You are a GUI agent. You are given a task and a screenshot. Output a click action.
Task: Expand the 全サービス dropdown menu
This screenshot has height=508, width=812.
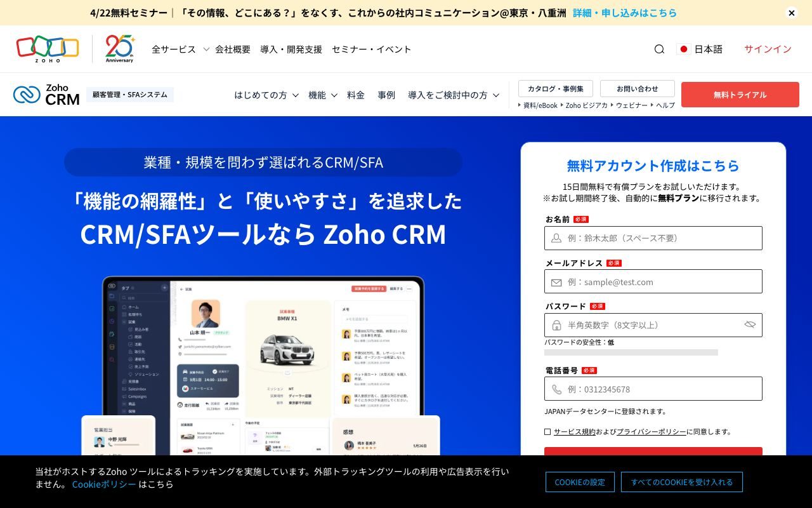tap(174, 49)
